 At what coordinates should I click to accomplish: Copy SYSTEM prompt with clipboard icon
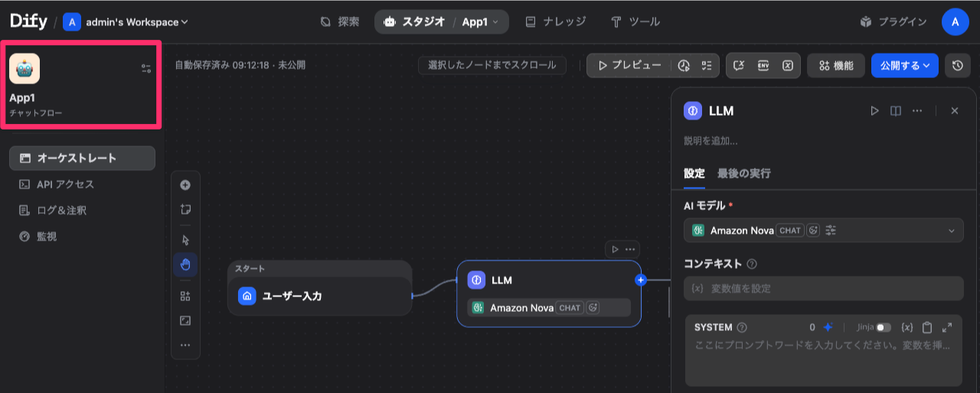click(x=927, y=327)
